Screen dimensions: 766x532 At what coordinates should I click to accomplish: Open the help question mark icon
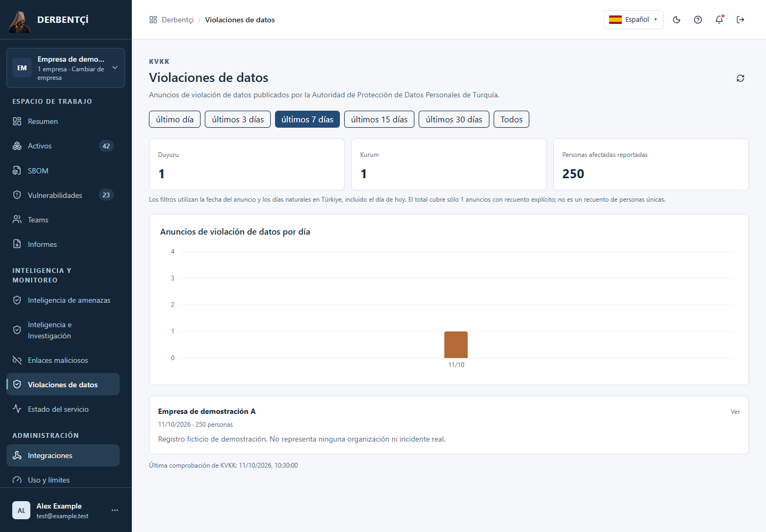[698, 20]
